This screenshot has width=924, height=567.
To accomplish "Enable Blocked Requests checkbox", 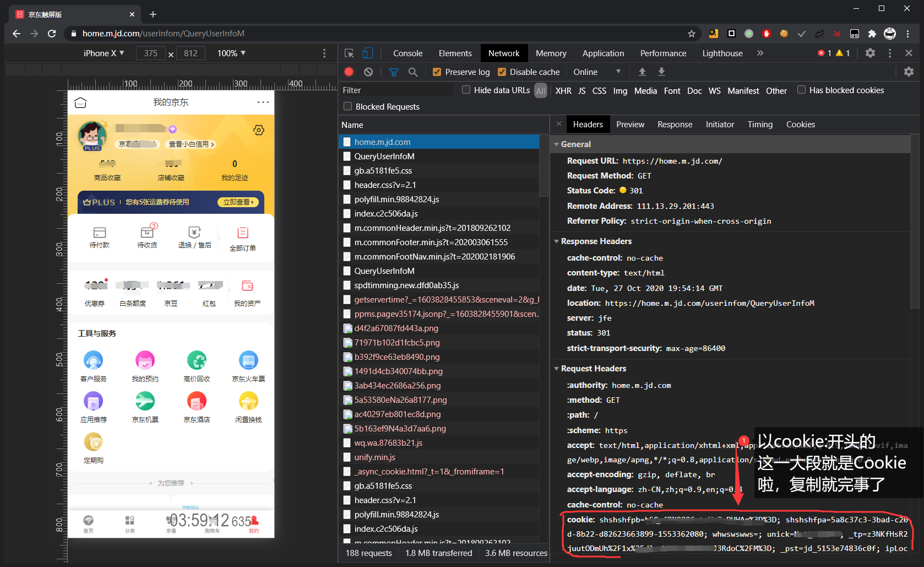I will pos(347,106).
